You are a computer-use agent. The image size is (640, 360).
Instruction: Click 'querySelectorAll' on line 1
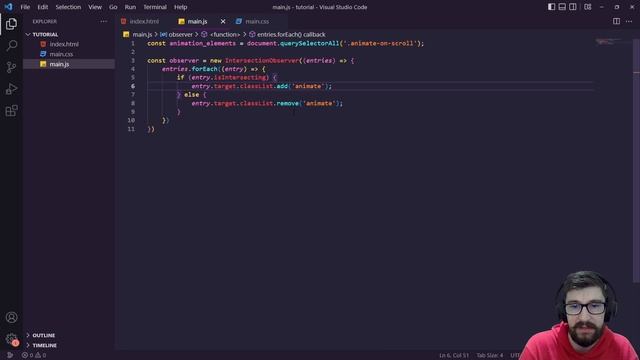[309, 43]
